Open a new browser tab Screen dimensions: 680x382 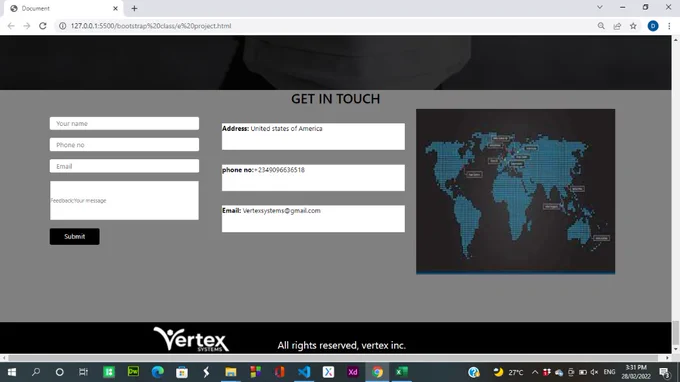tap(134, 8)
